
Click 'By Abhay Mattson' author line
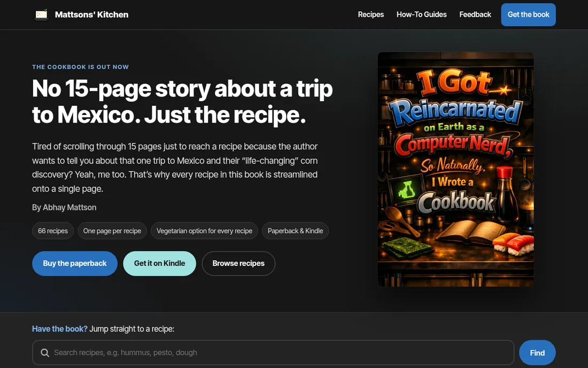click(x=64, y=208)
